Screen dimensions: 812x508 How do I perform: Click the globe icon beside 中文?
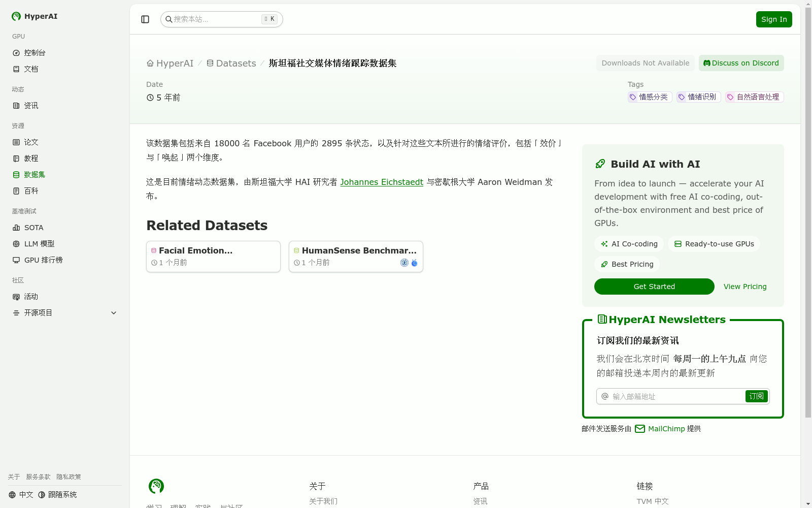click(12, 495)
